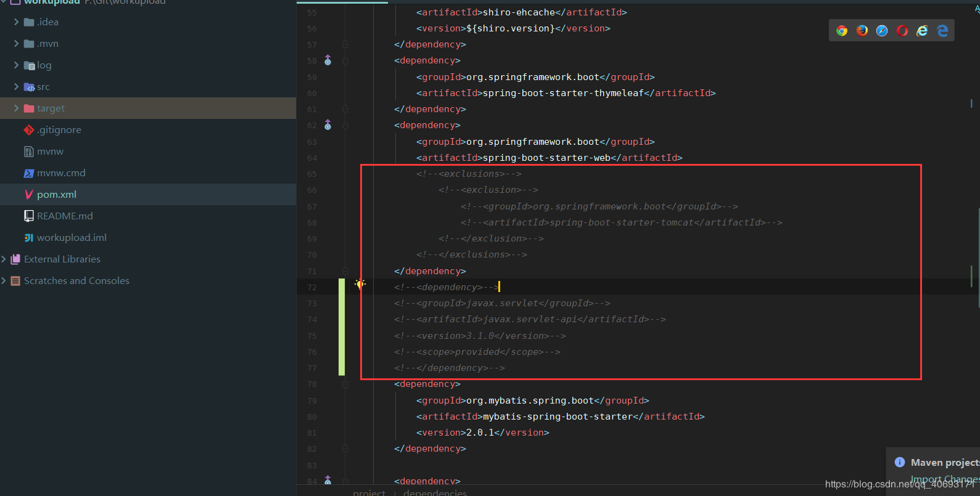980x496 pixels.
Task: Expand the Scratches and Consoles node
Action: coord(4,281)
